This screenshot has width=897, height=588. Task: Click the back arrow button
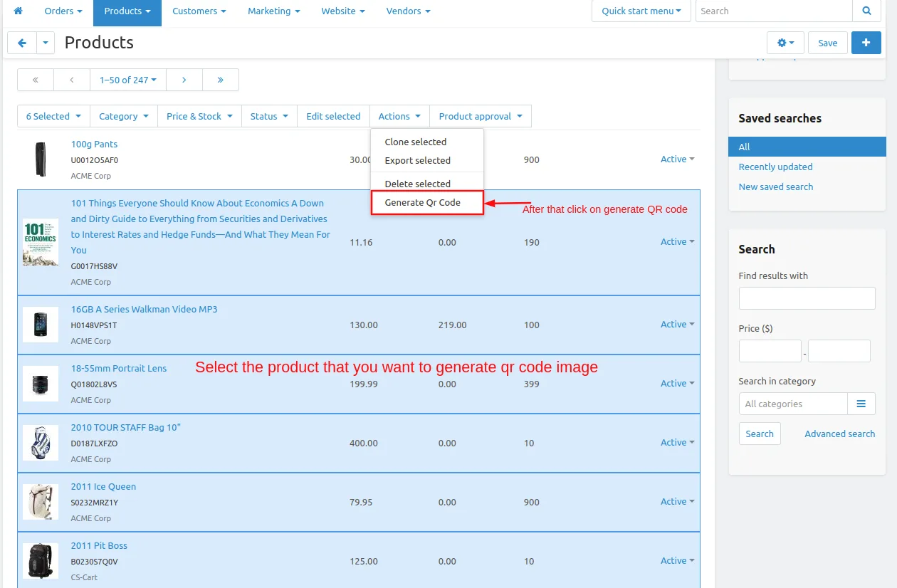22,43
